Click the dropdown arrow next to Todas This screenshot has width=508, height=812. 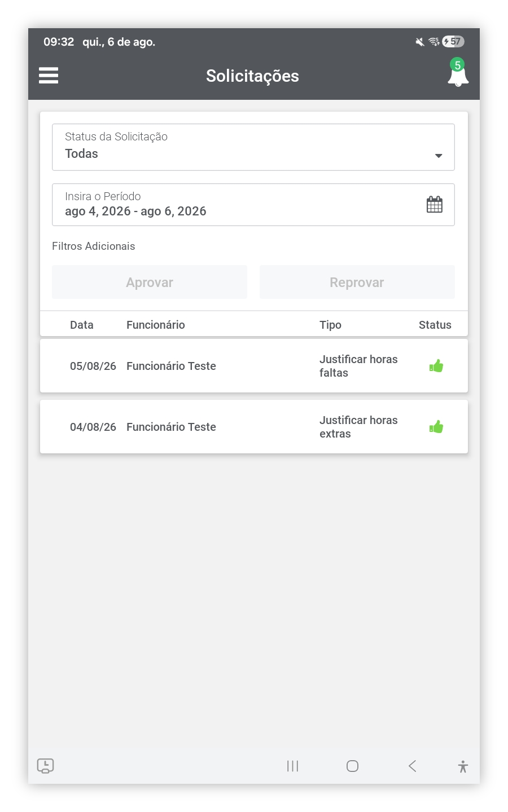pos(439,156)
